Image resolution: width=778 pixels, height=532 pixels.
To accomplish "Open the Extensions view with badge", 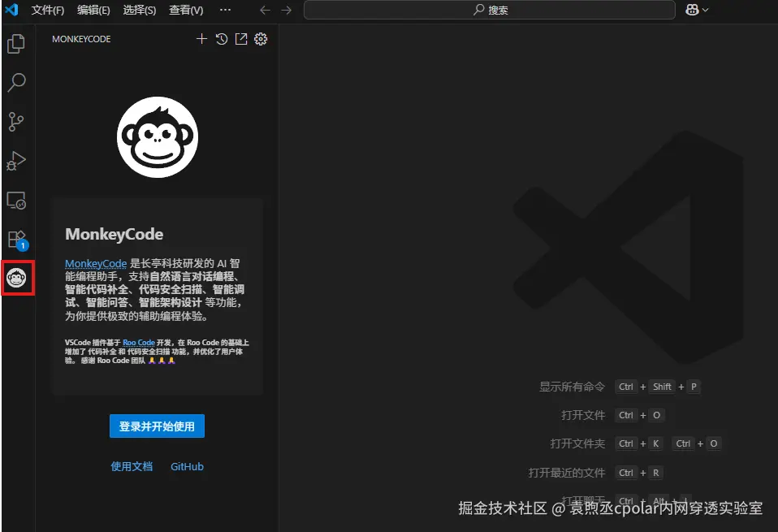I will tap(17, 240).
